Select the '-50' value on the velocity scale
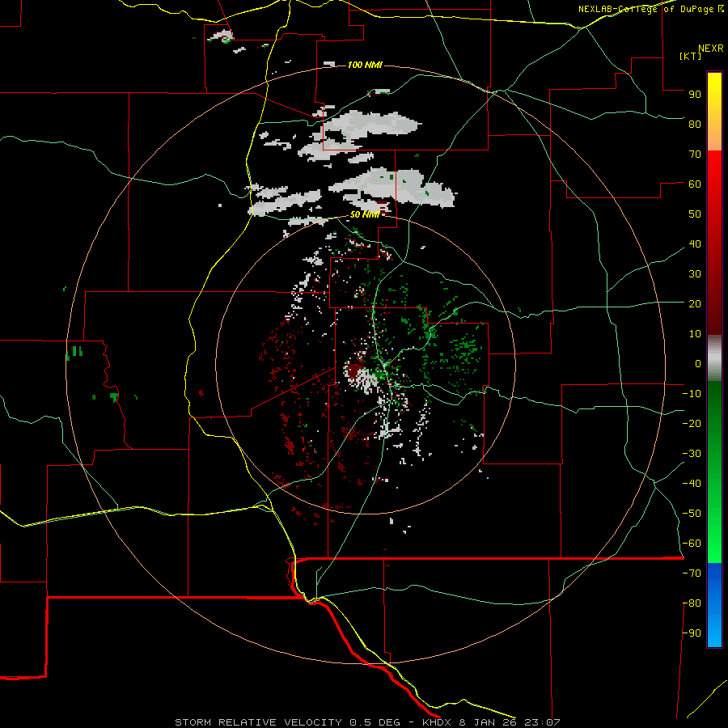 point(692,514)
